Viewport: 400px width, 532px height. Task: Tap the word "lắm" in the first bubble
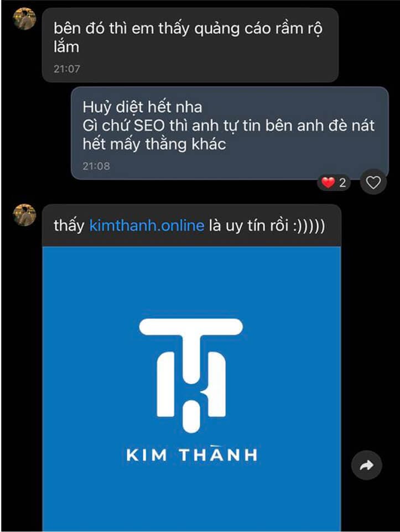tap(66, 47)
